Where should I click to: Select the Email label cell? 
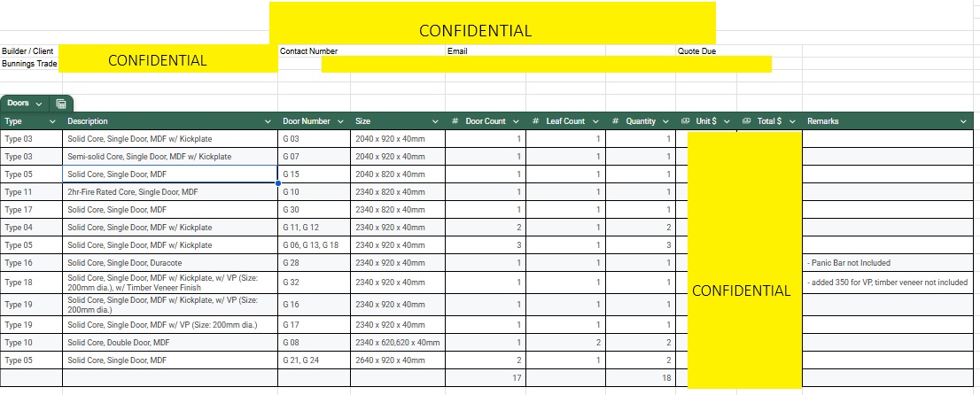485,51
